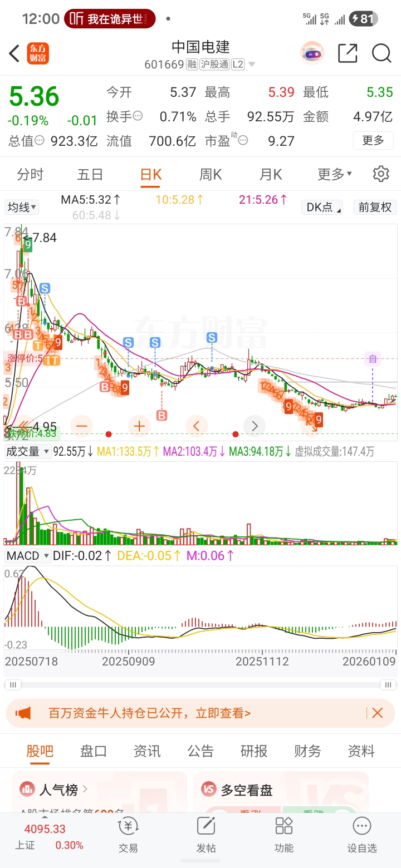Add stock via 设自选 icon
Viewport: 401px width, 868px height.
(362, 835)
